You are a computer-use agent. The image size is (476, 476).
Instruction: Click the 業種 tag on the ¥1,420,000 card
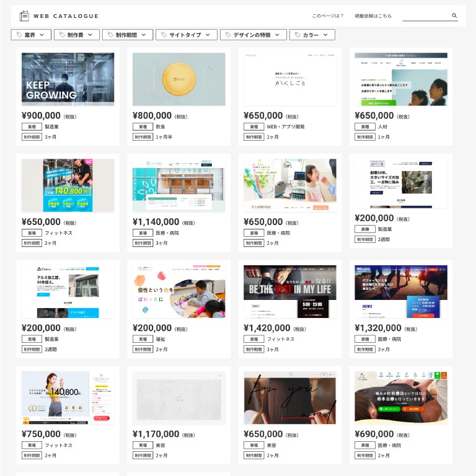point(254,340)
